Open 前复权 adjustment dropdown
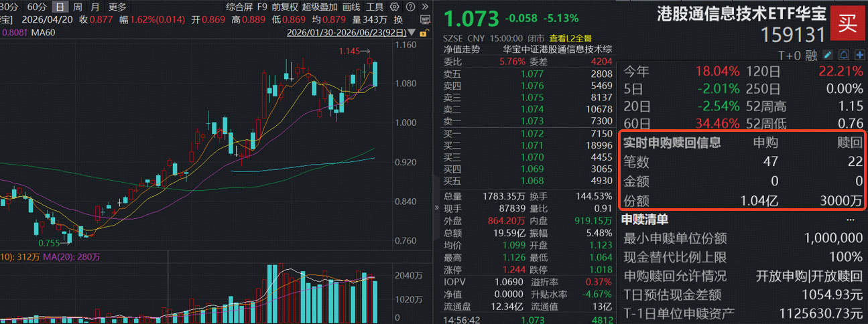 [x=285, y=7]
